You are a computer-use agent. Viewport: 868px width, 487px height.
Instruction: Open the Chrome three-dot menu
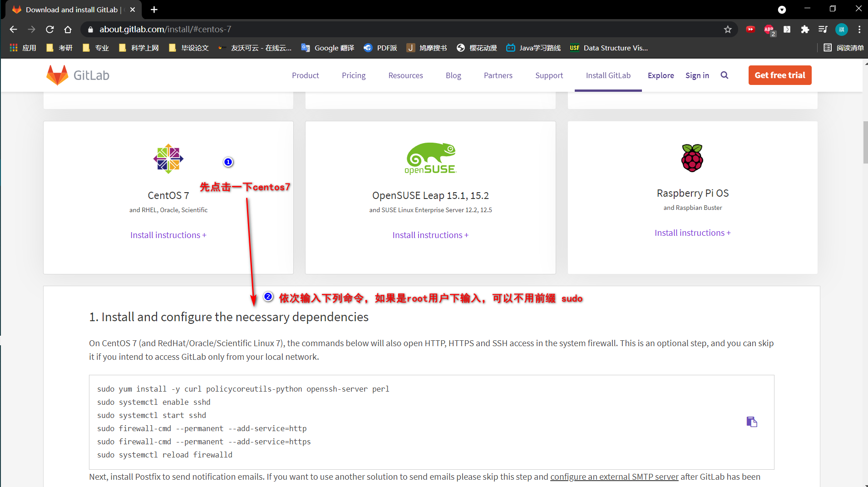click(859, 29)
